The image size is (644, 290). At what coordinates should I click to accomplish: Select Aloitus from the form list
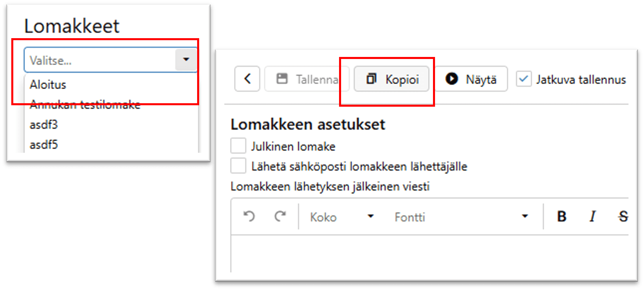point(48,85)
